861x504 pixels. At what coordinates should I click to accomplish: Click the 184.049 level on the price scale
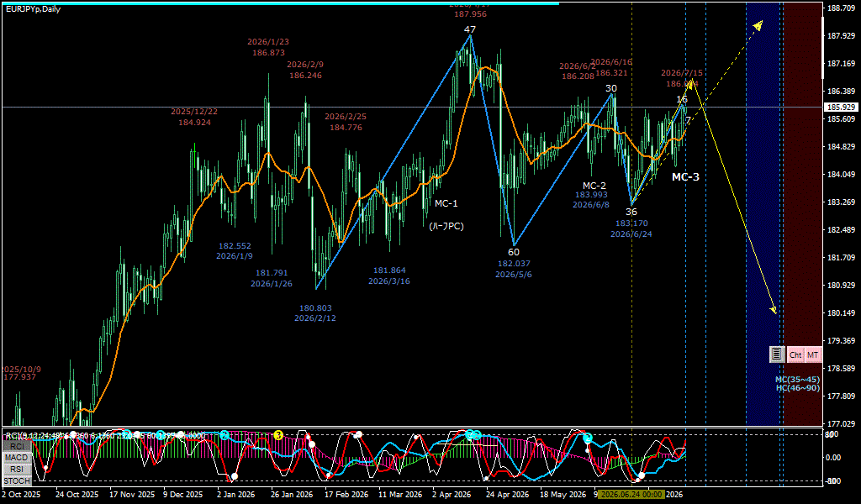click(841, 175)
